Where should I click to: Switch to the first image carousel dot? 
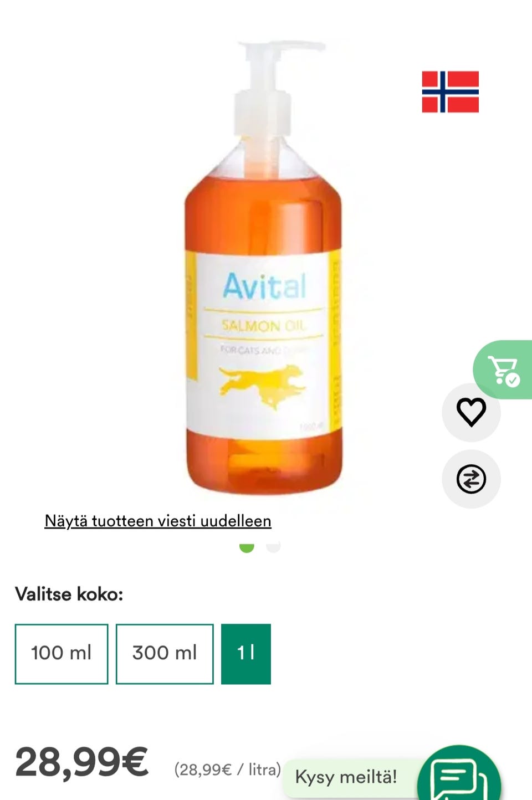click(247, 547)
